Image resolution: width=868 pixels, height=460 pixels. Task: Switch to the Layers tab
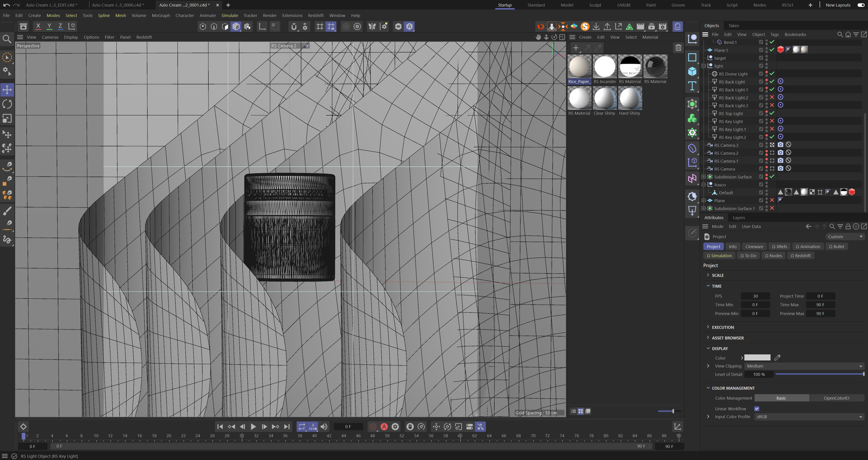point(739,218)
